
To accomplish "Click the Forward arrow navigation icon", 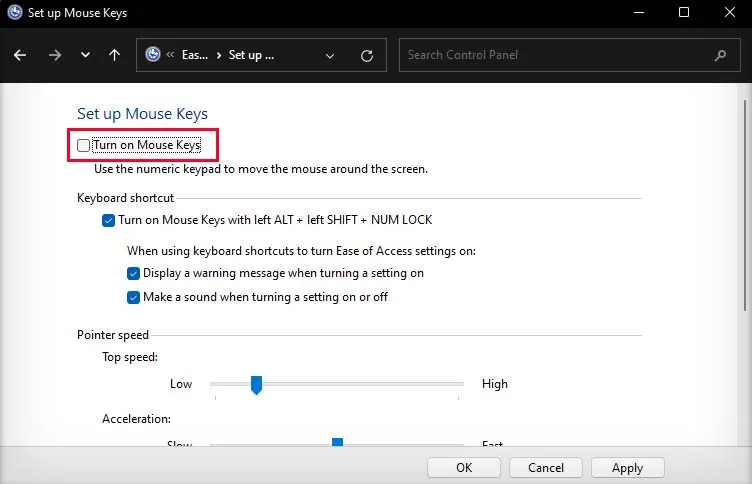I will click(54, 56).
